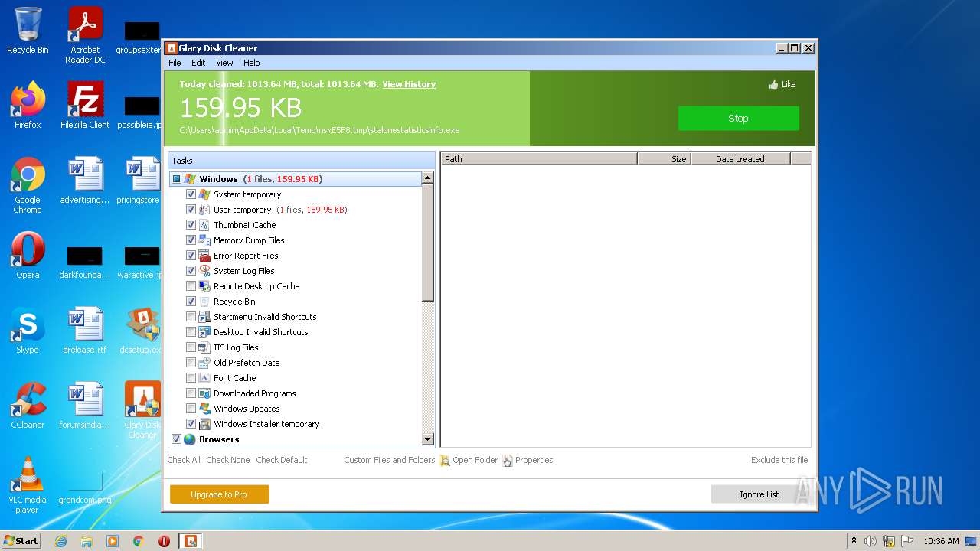Uncheck System temporary checkbox
This screenshot has height=551, width=980.
pyautogui.click(x=191, y=194)
